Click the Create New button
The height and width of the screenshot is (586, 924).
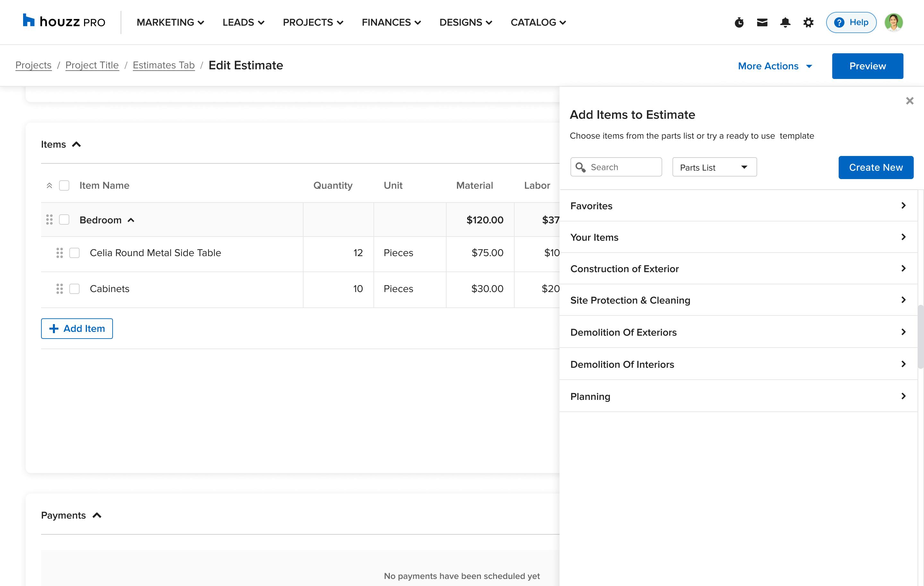(876, 167)
